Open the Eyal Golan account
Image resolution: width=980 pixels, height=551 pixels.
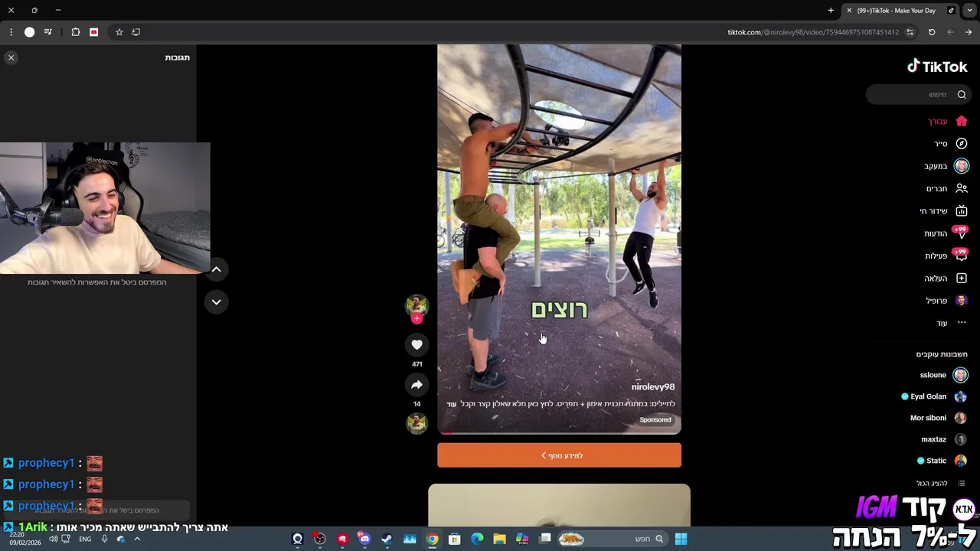coord(934,396)
